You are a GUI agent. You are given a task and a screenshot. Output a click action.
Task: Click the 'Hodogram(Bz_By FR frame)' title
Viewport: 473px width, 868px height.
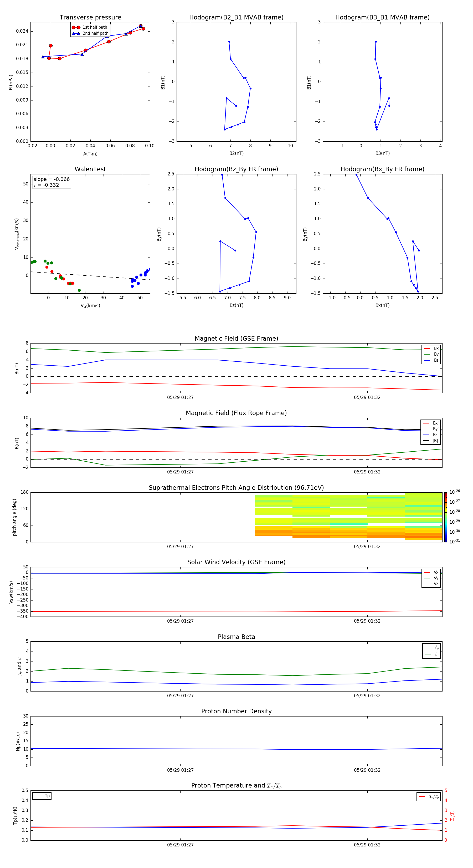(x=236, y=169)
